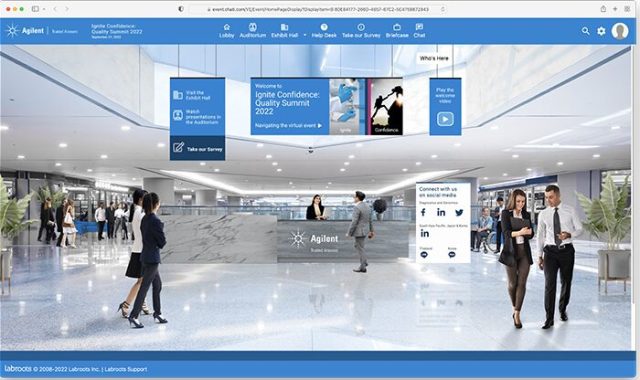Open a new Safari tab with plus
This screenshot has width=640, height=380.
tap(615, 9)
